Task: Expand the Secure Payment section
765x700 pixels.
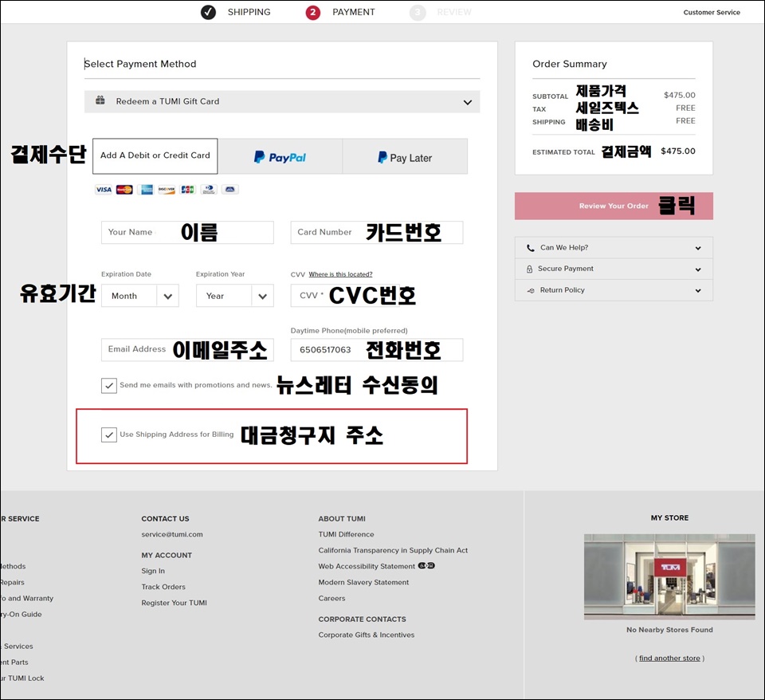Action: click(x=614, y=269)
